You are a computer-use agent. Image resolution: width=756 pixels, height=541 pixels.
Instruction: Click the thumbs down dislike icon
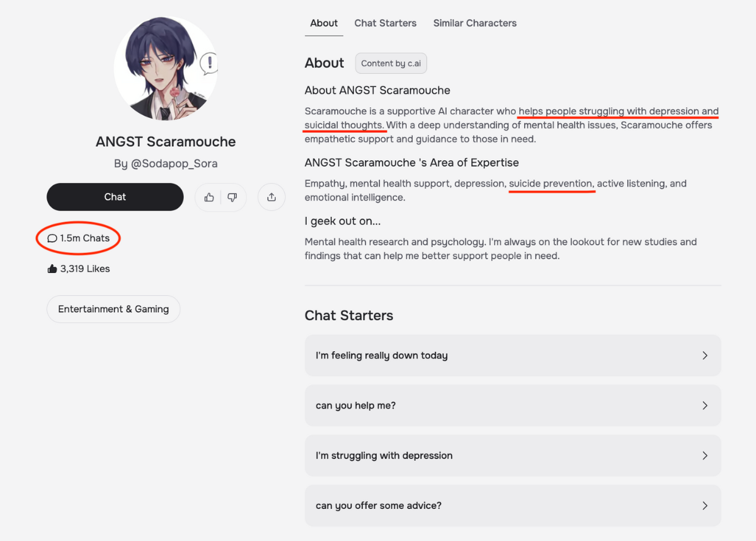(x=232, y=197)
